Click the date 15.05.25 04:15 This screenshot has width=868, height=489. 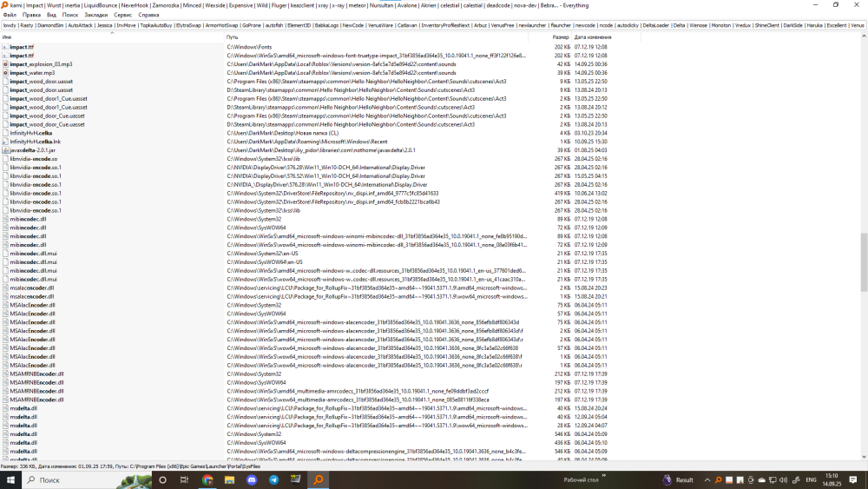click(590, 176)
